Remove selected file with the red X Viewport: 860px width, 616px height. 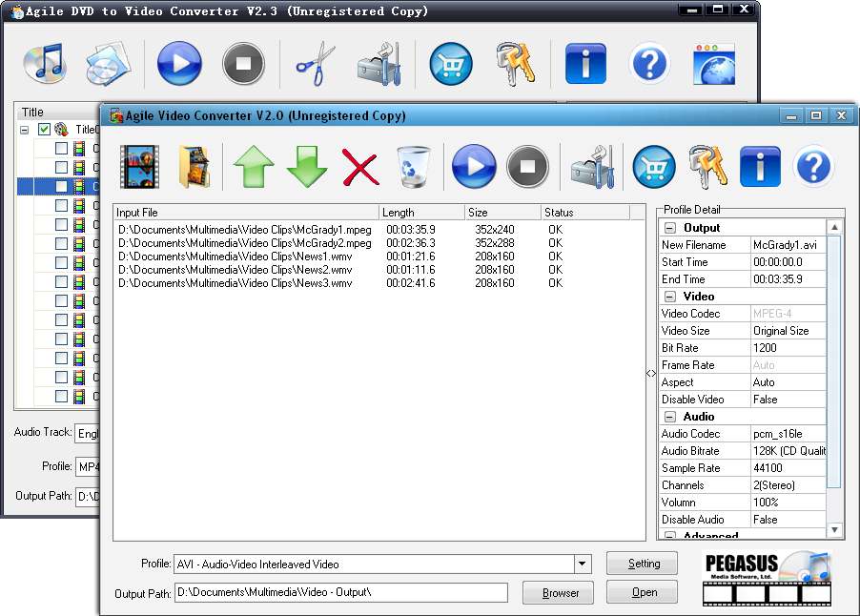359,166
